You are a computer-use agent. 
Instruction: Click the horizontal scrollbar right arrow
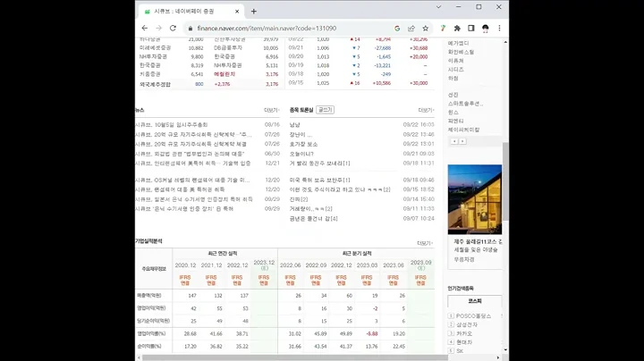498,357
